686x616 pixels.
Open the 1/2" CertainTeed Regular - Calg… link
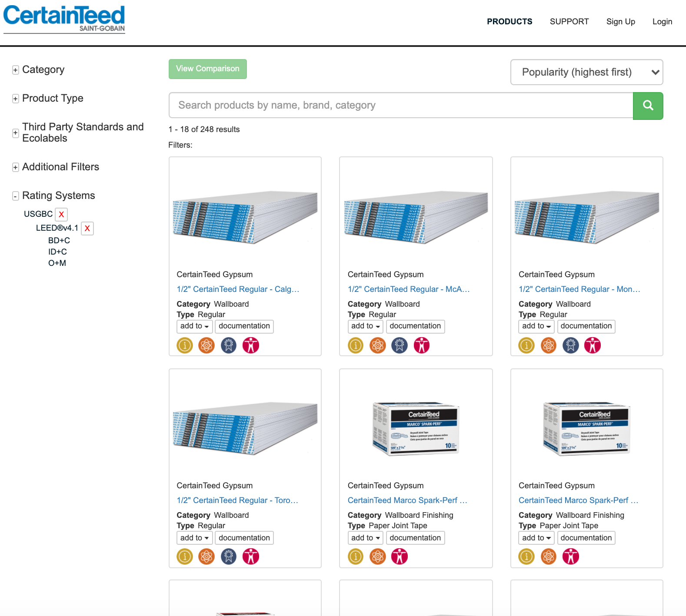(238, 289)
